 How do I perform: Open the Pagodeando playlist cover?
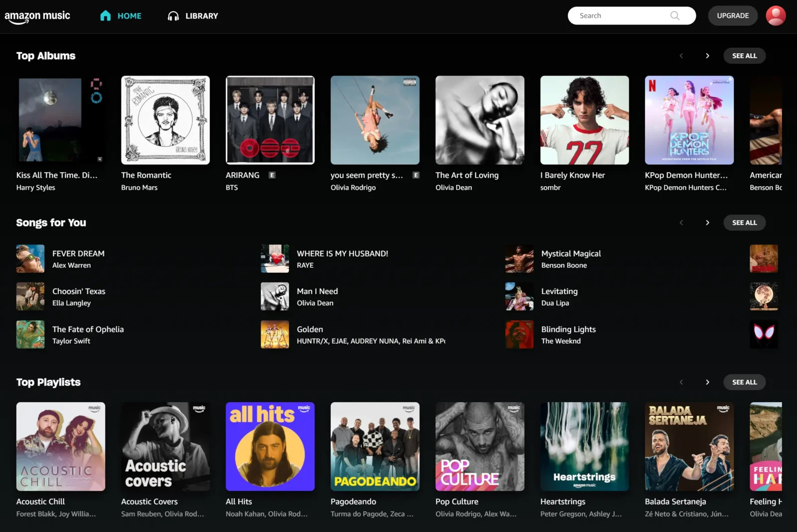(375, 446)
